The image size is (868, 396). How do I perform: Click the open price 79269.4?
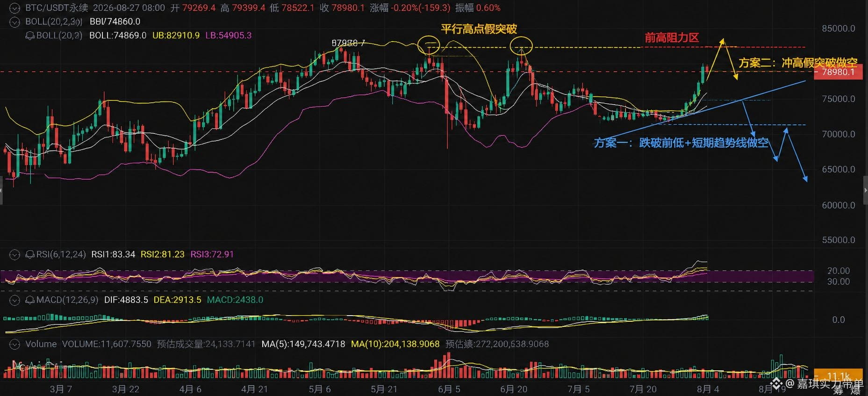199,8
